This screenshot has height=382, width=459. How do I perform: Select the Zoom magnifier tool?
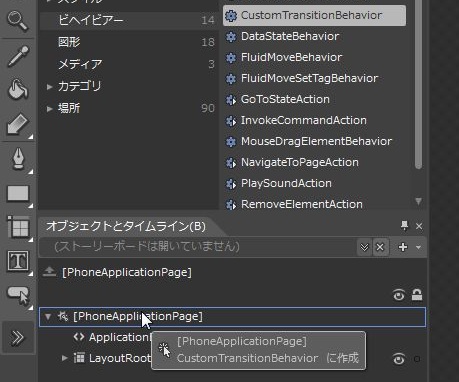point(17,21)
